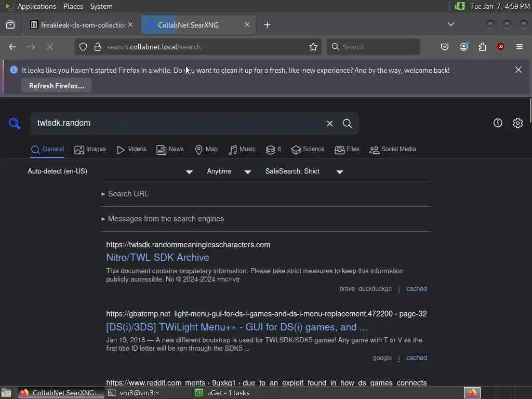Screen dimensions: 532x399
Task: Clear the twlsdk.random search query
Action: point(329,124)
